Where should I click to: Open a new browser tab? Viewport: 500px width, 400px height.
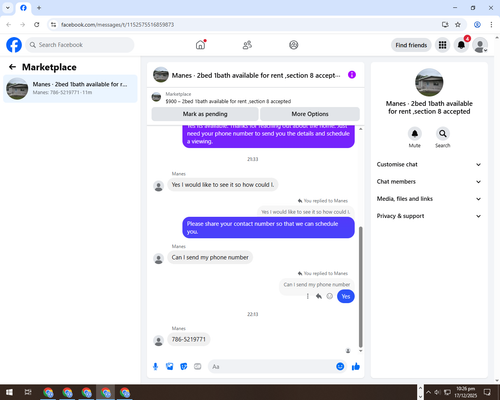coord(39,8)
